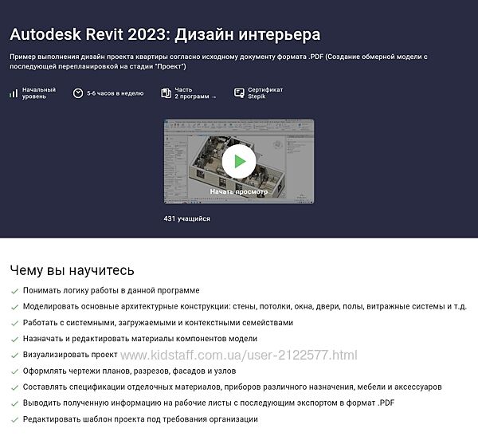Select the "Выводить полученную информацию" list item

[209, 403]
